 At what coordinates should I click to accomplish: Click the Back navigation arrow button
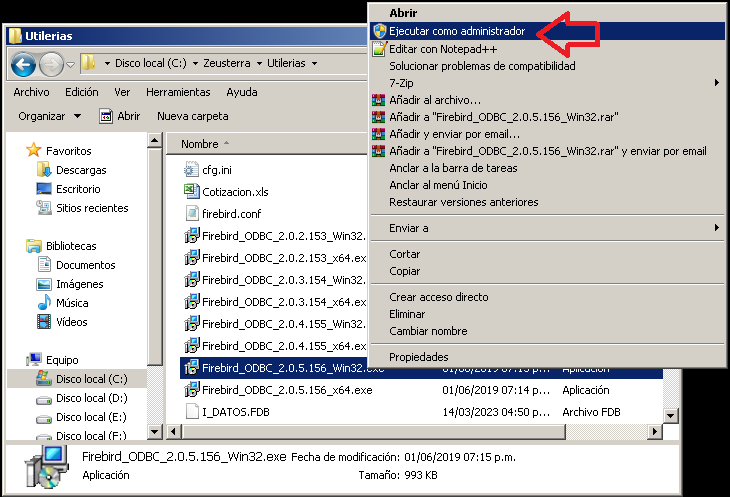click(24, 64)
